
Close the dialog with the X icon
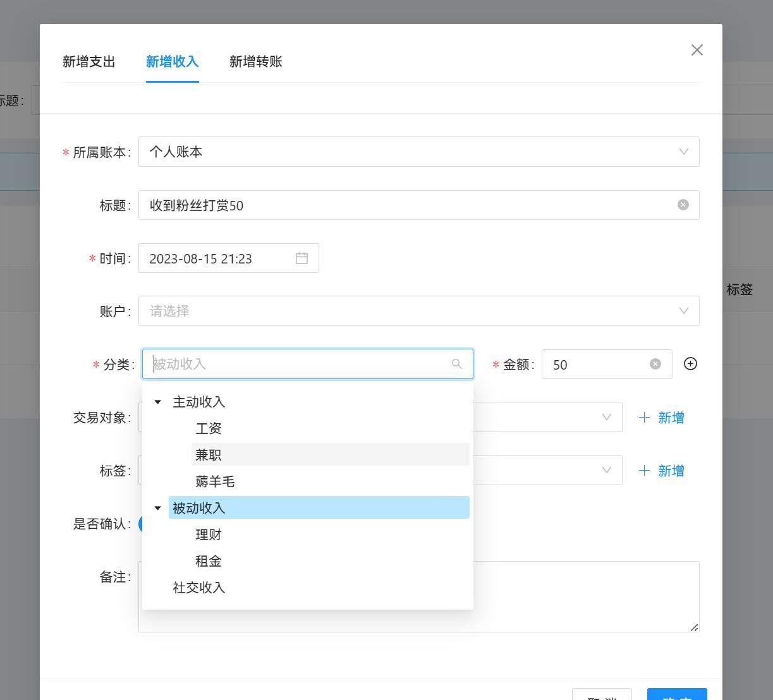[x=697, y=50]
